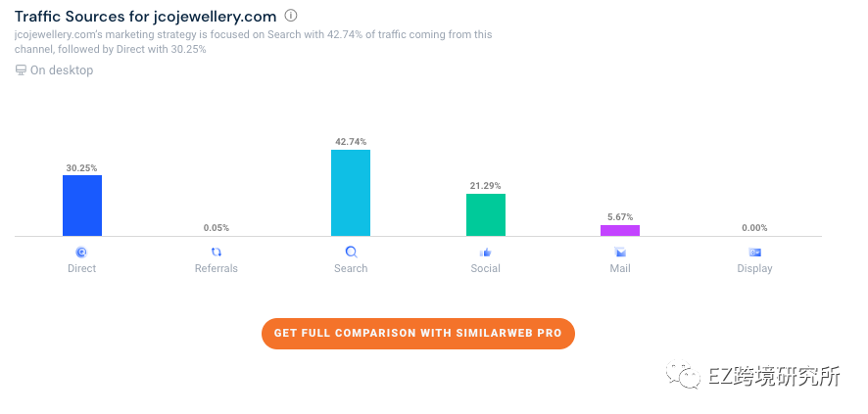
Task: Click the Social thumbs-up icon
Action: coord(486,253)
